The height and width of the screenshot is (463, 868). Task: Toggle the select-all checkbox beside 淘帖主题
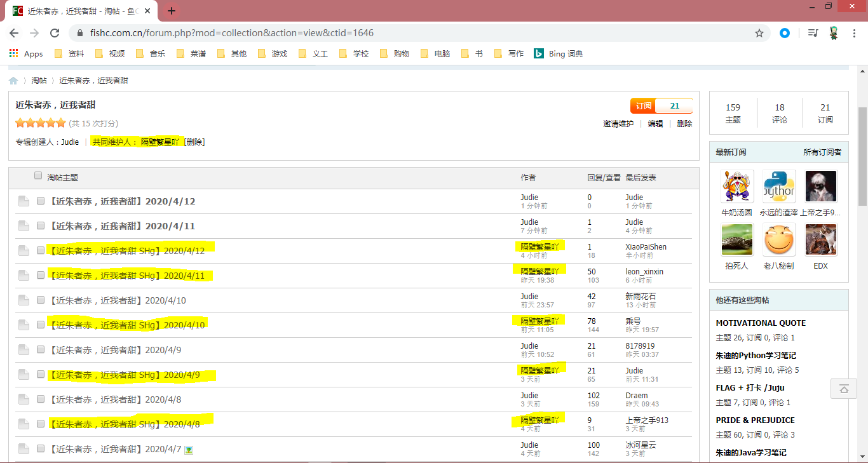coord(38,176)
